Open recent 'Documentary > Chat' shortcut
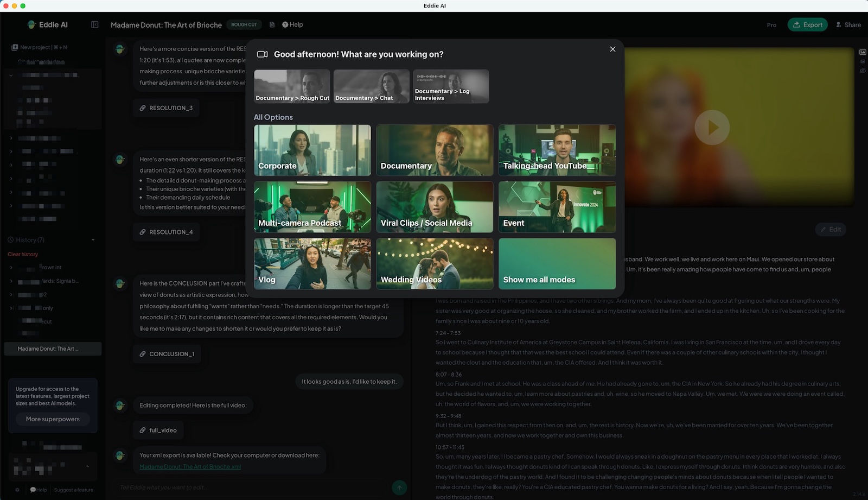868x500 pixels. tap(372, 86)
